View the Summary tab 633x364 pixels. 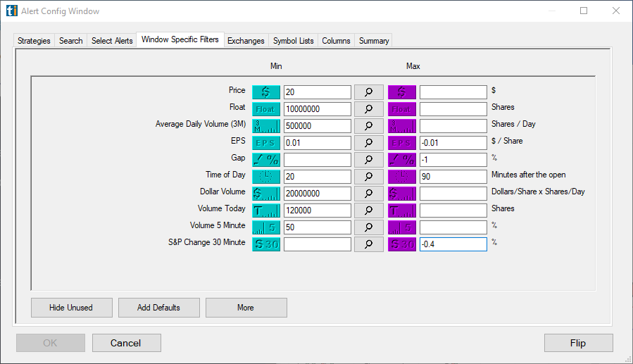[x=374, y=41]
